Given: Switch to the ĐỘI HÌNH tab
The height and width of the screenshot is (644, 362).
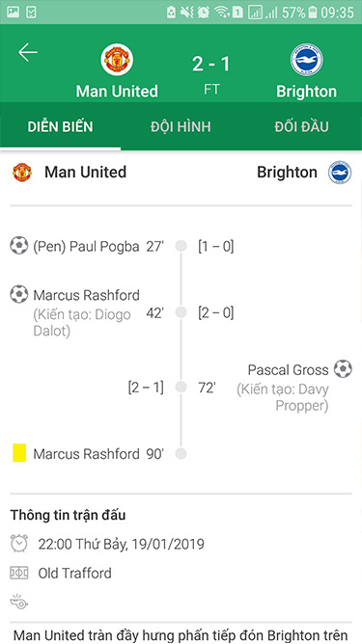Looking at the screenshot, I should [x=181, y=126].
